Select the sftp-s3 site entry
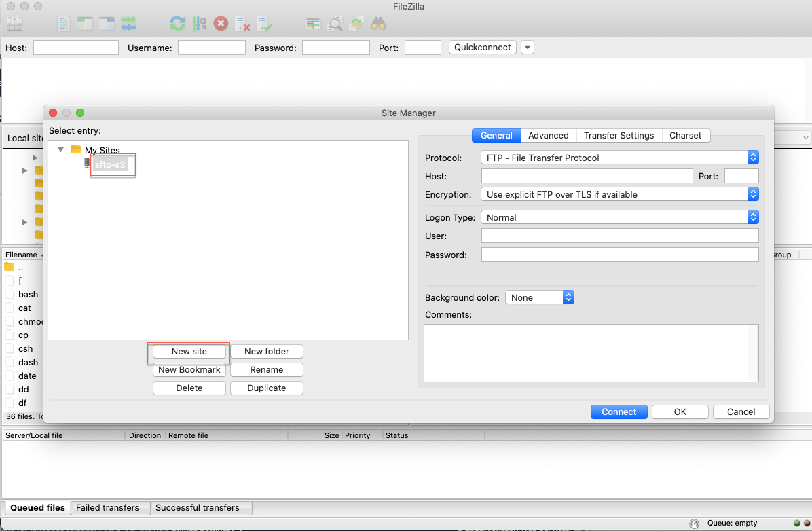The height and width of the screenshot is (531, 812). point(110,165)
